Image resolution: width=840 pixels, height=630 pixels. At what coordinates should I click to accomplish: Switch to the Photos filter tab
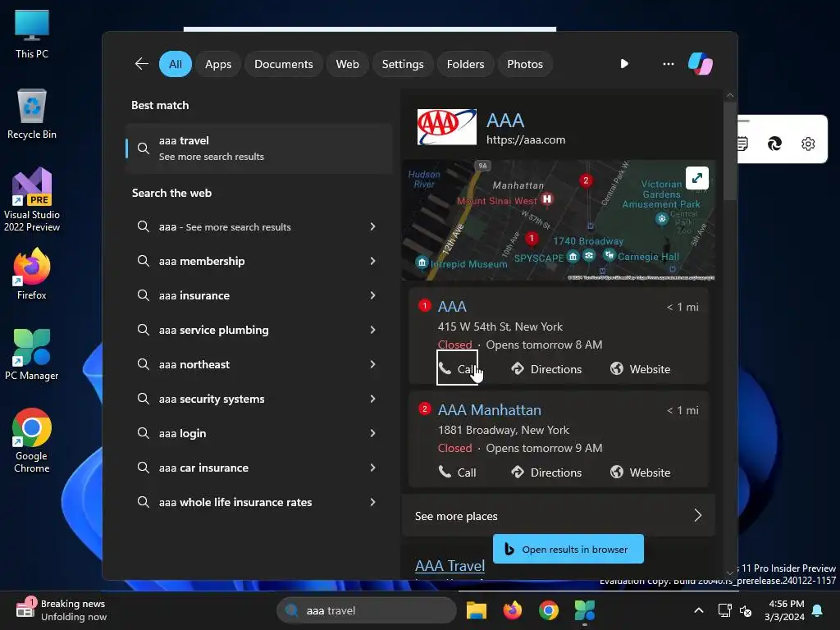click(x=524, y=64)
